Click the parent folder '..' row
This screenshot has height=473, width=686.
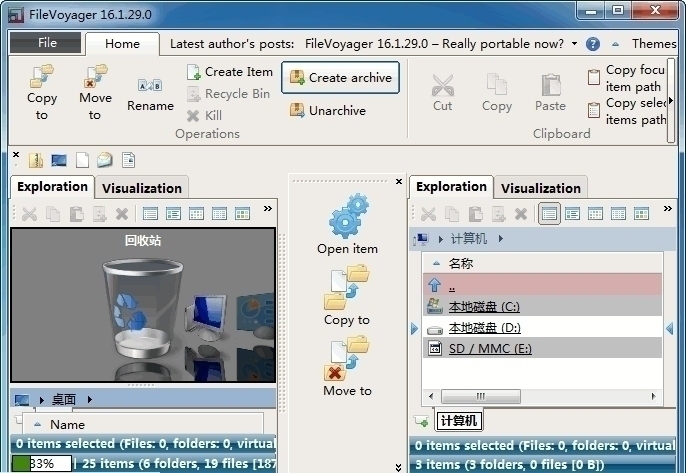pyautogui.click(x=542, y=284)
